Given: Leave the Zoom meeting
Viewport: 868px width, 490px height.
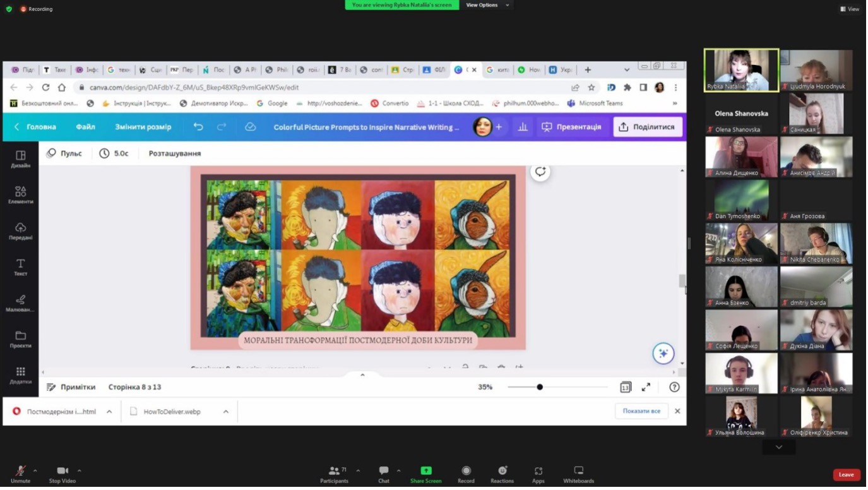Looking at the screenshot, I should coord(846,475).
